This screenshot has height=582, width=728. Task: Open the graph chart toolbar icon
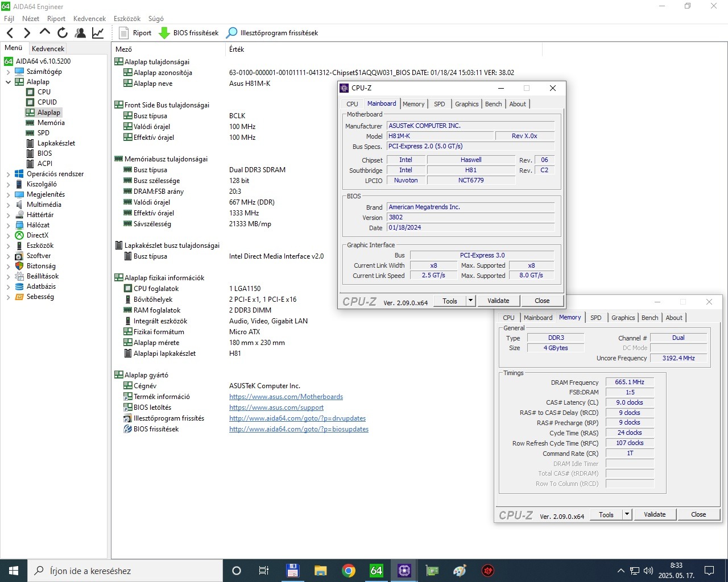tap(98, 33)
